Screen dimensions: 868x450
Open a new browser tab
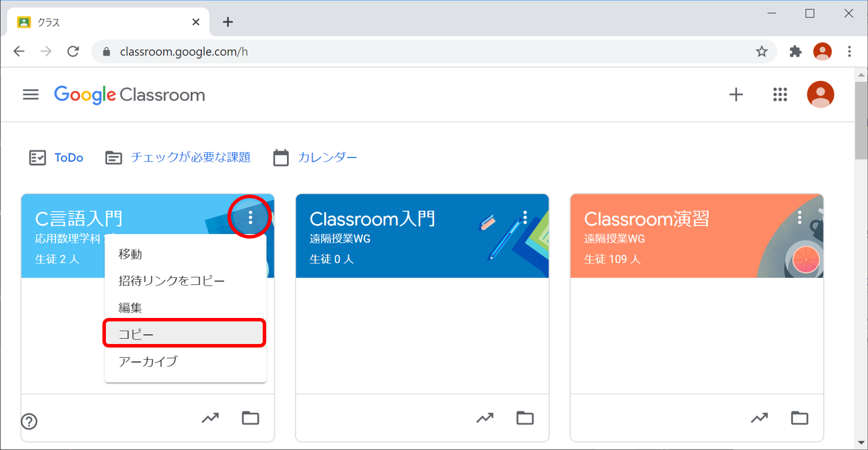228,22
